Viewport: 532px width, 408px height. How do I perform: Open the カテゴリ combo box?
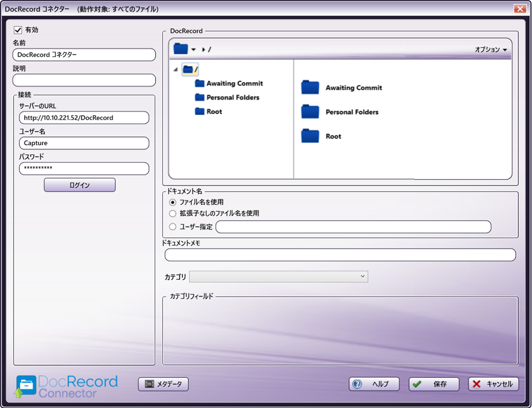279,277
